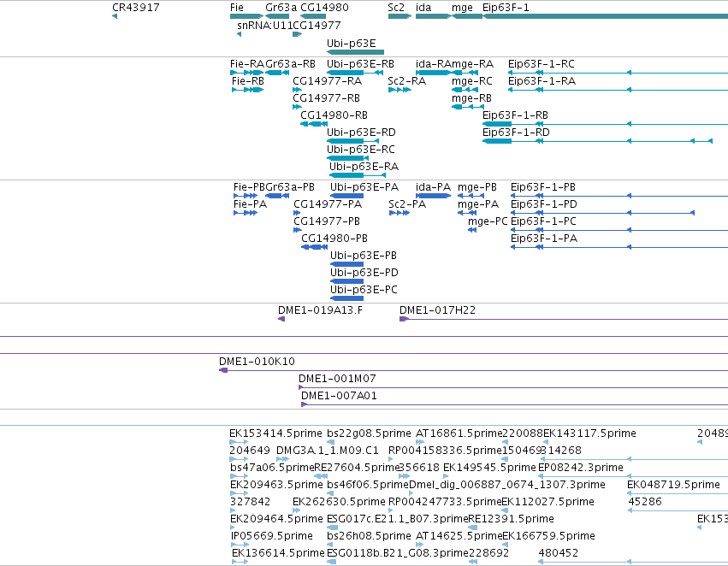Click the Gr63a-PB protein label

[290, 187]
